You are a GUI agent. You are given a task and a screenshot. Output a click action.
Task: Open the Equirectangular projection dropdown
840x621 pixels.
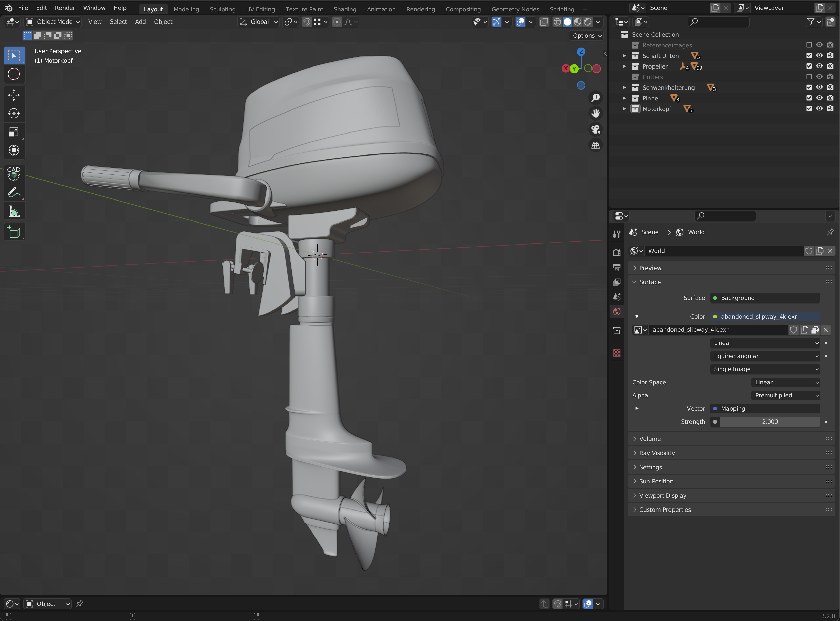coord(765,356)
